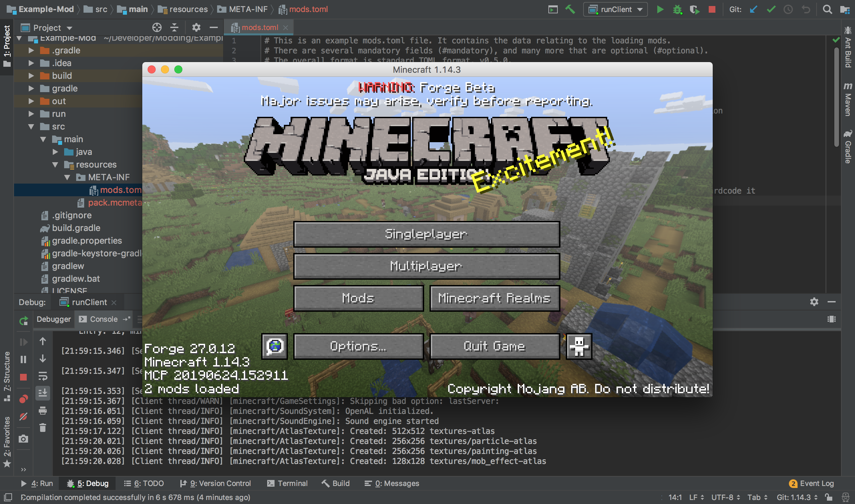
Task: Toggle Soft-Wrap in console sidebar
Action: pyautogui.click(x=43, y=376)
